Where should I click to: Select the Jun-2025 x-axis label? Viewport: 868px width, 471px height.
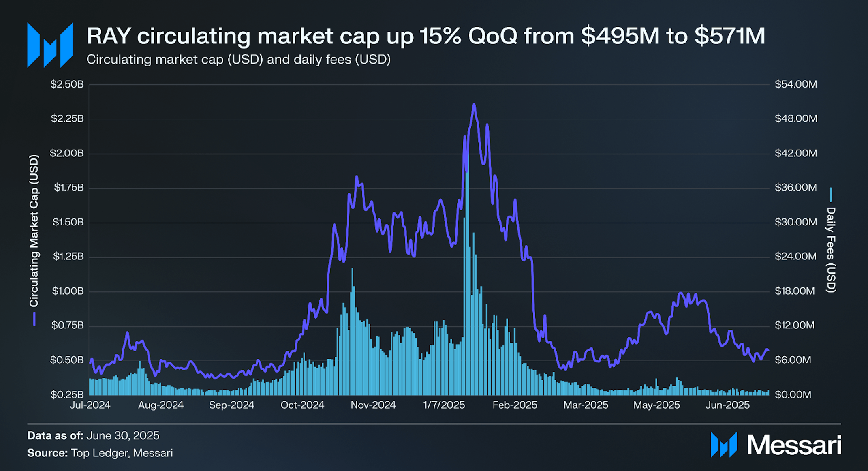tap(727, 405)
